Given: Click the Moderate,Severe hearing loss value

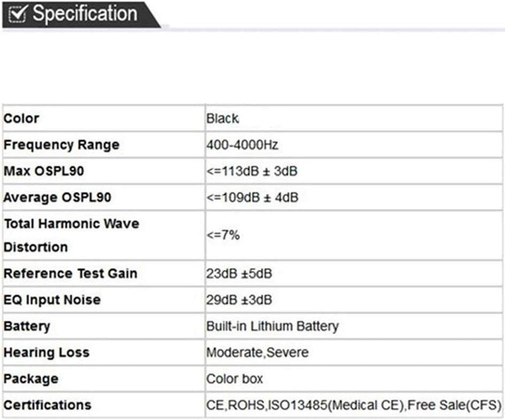Looking at the screenshot, I should click(x=258, y=352).
